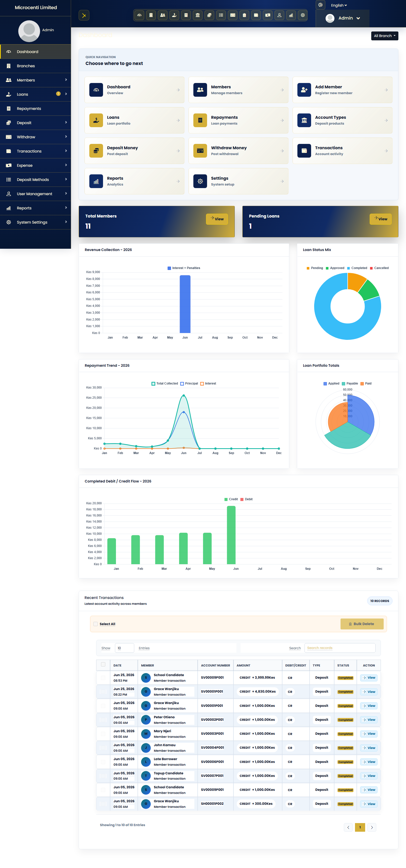
Task: Open Transactions via toolbar wallet icon
Action: [256, 15]
